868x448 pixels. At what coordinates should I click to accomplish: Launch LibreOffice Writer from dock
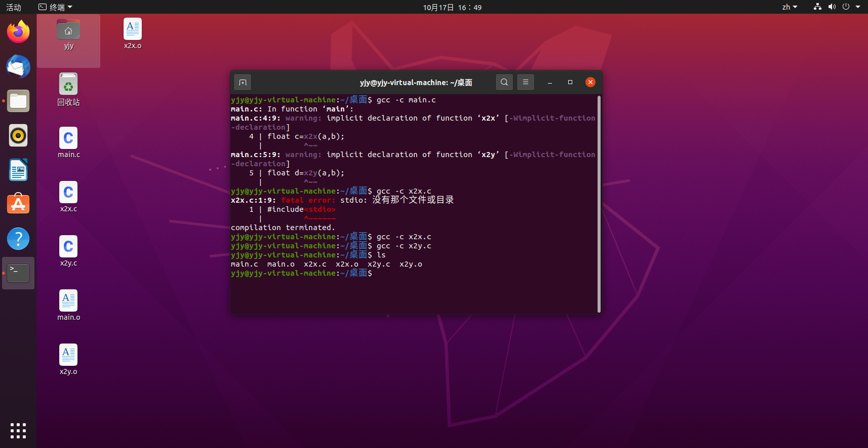click(18, 170)
